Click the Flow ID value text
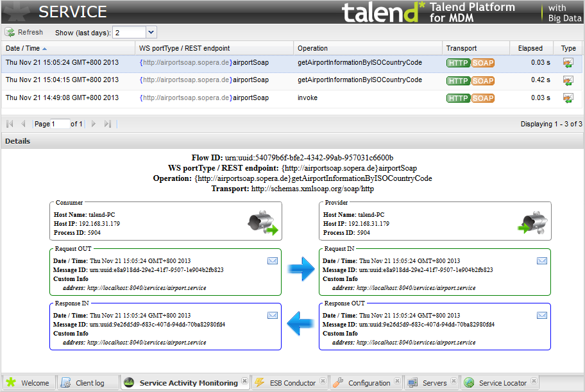 click(x=309, y=158)
